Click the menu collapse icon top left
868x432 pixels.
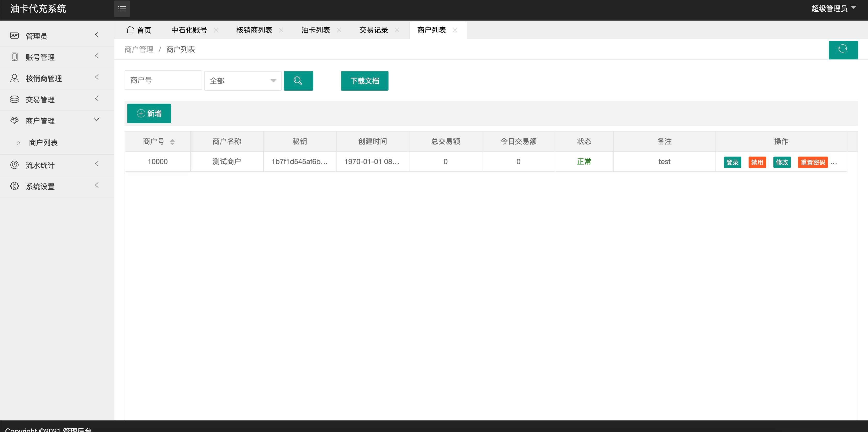[x=122, y=8]
